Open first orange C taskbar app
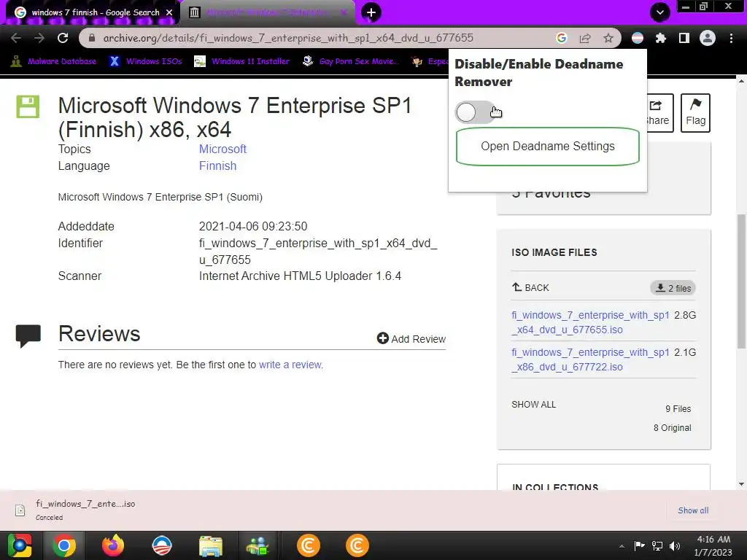747x560 pixels. [x=309, y=545]
